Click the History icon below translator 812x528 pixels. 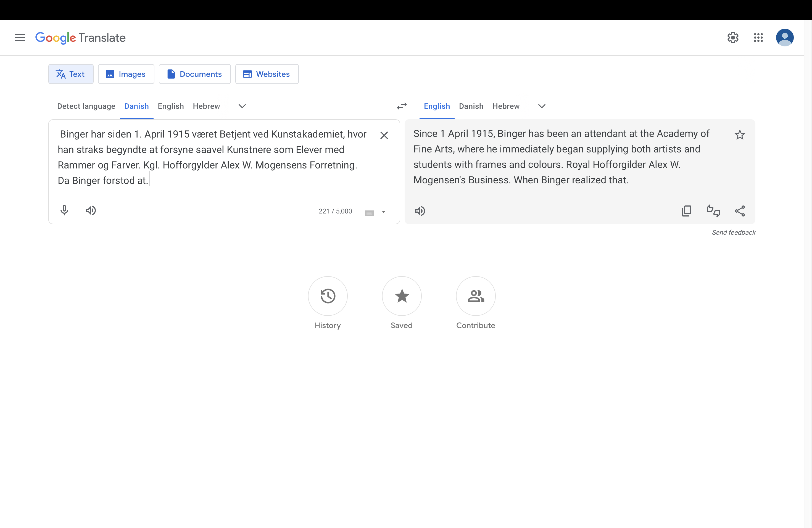328,295
